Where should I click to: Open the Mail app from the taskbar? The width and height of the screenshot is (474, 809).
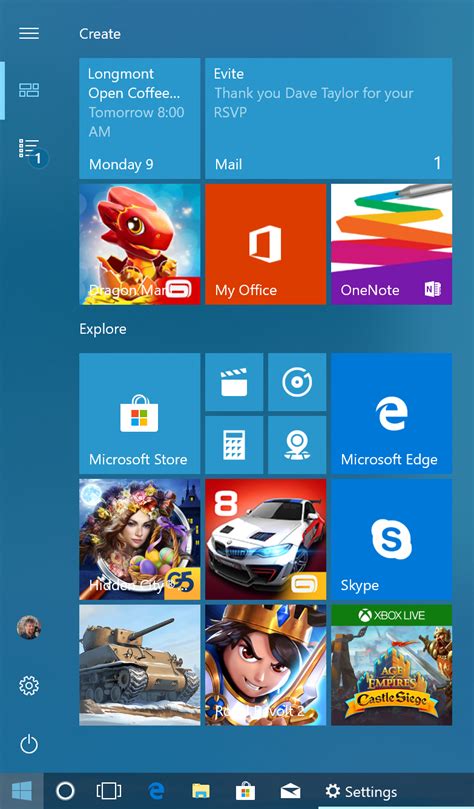[x=290, y=791]
